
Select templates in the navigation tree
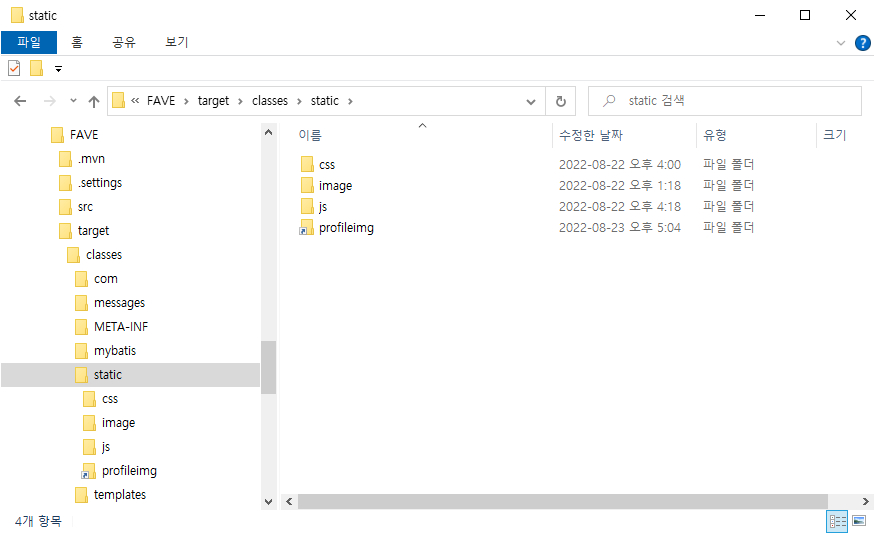click(x=119, y=495)
